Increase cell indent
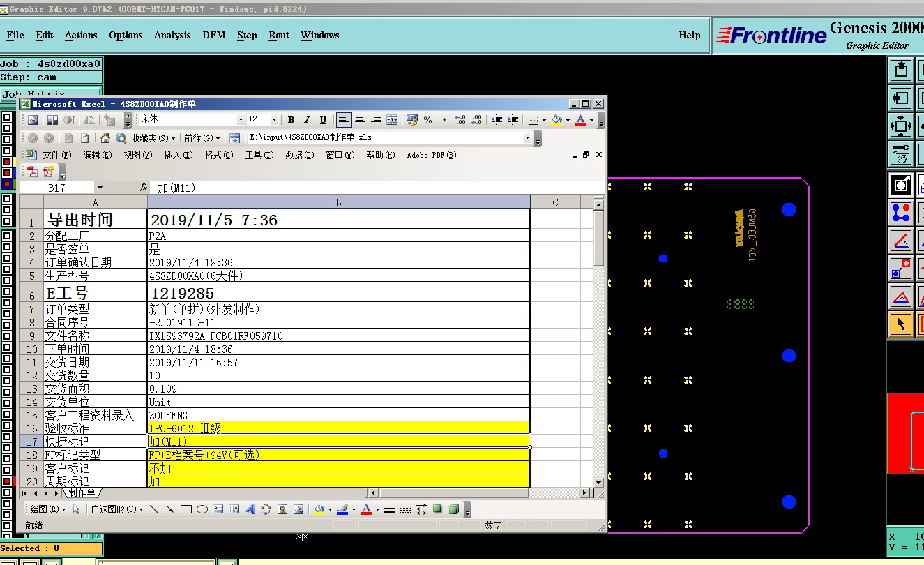This screenshot has height=565, width=924. [513, 120]
